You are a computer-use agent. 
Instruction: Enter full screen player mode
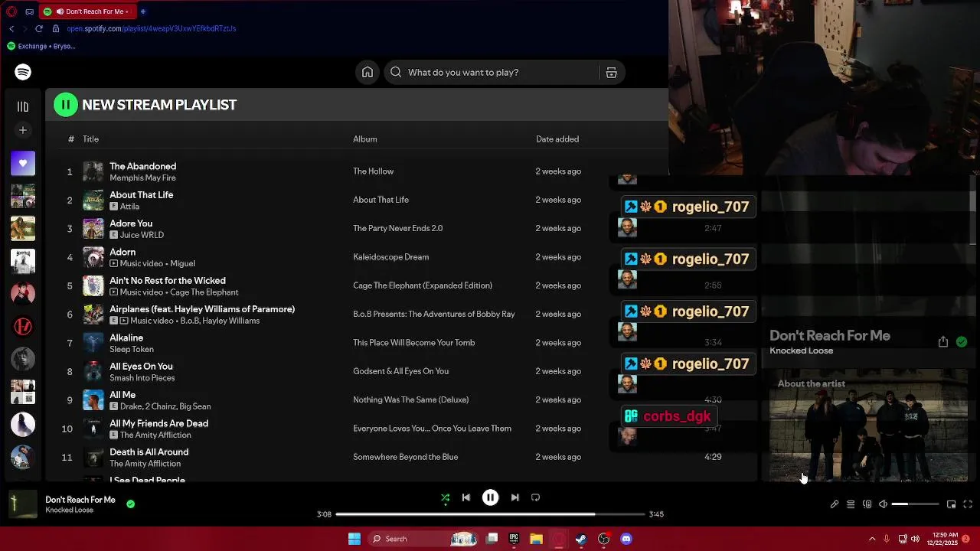(x=968, y=504)
